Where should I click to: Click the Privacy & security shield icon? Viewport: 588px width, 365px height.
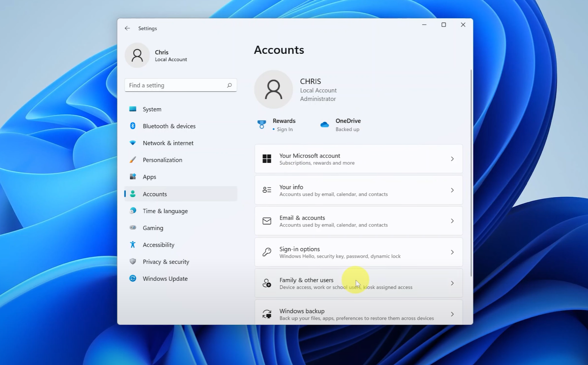coord(133,262)
